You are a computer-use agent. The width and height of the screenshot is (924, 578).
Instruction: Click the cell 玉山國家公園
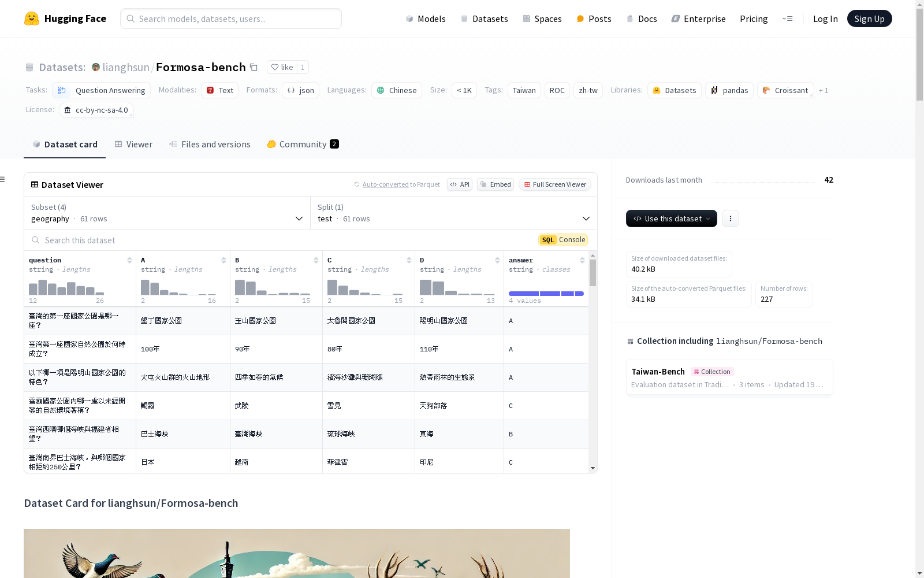coord(276,321)
